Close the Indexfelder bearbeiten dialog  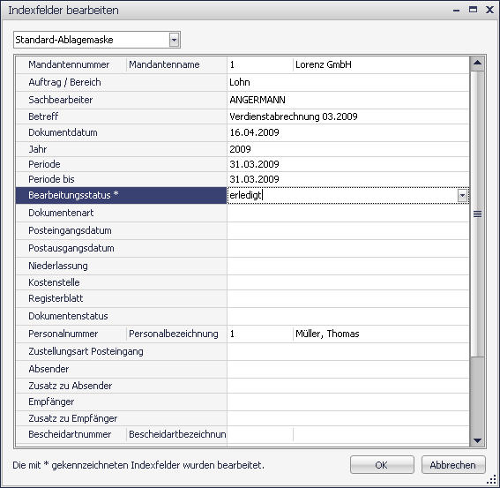490,10
